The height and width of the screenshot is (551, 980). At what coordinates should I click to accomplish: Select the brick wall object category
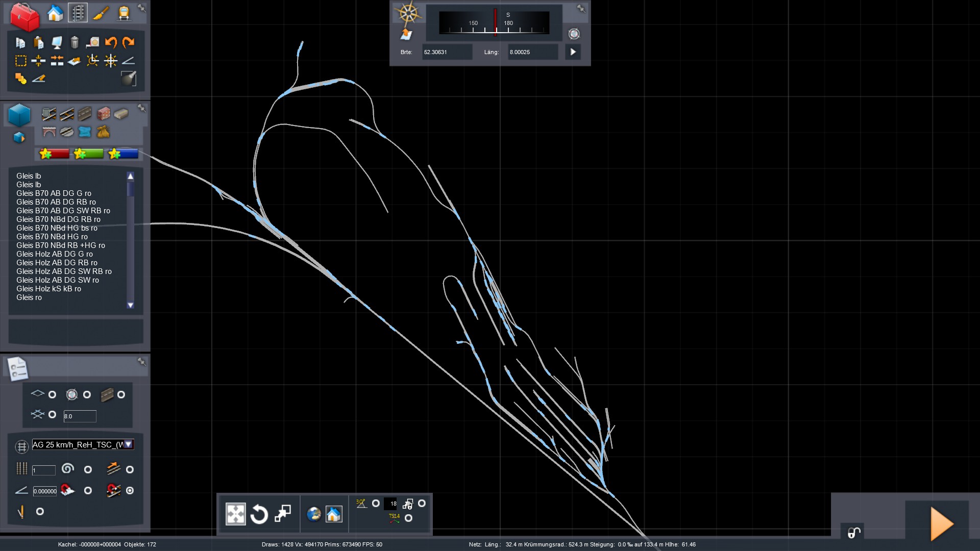click(103, 113)
